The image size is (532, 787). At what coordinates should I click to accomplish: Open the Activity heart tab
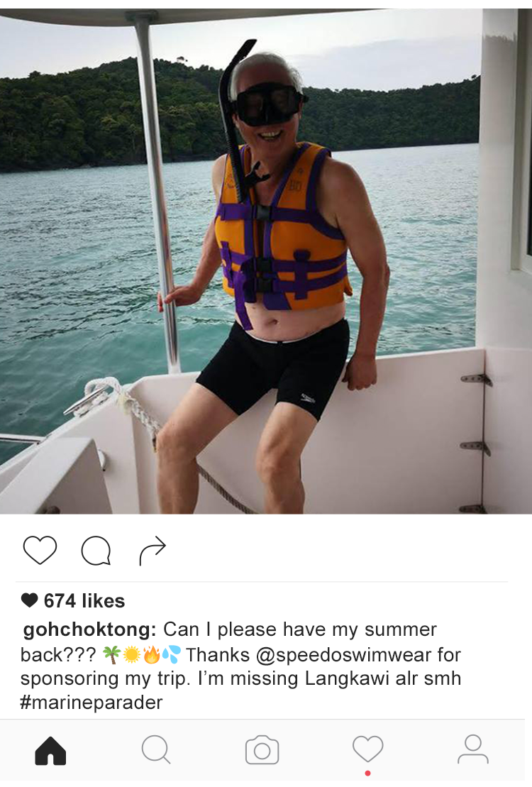coord(367,749)
